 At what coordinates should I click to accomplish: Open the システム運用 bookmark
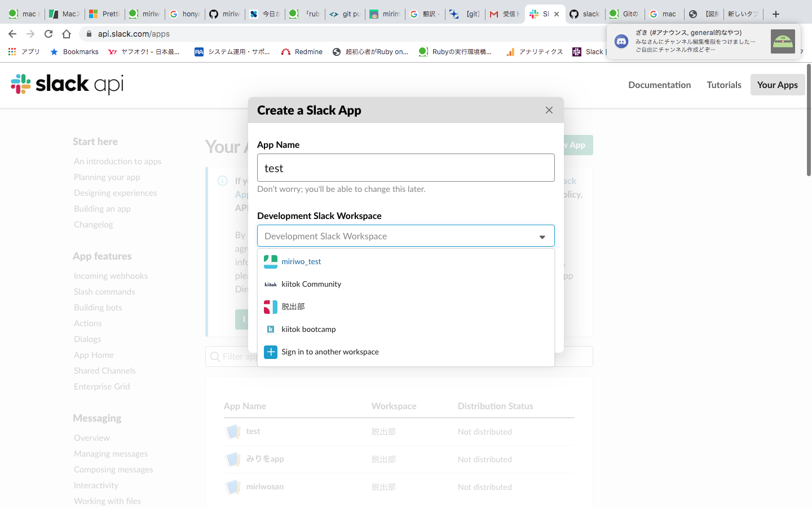tap(232, 51)
